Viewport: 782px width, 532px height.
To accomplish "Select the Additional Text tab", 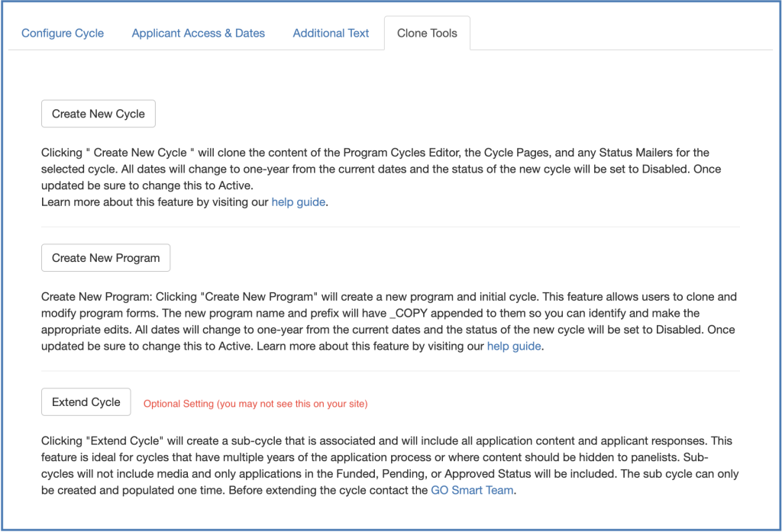I will click(331, 34).
